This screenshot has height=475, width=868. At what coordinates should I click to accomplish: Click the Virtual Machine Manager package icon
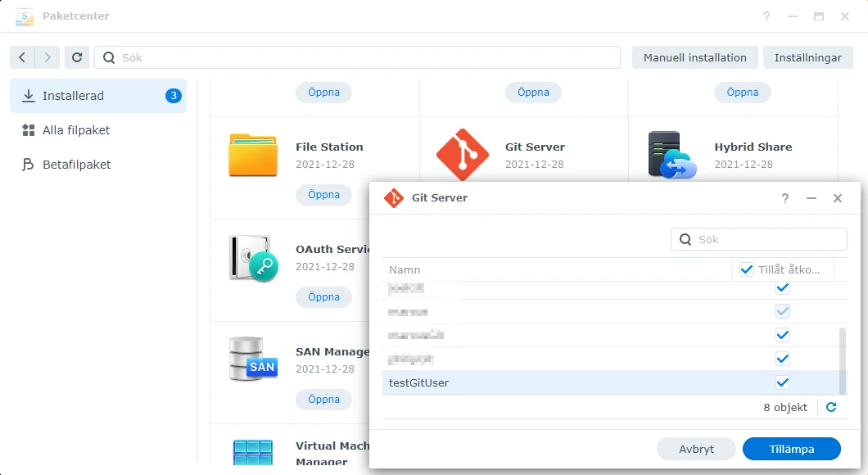pyautogui.click(x=252, y=450)
